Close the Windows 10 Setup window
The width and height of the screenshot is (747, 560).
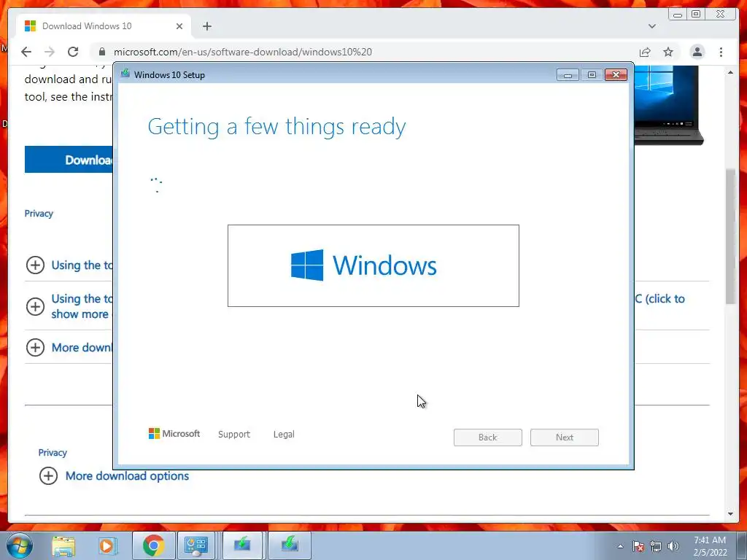click(616, 75)
